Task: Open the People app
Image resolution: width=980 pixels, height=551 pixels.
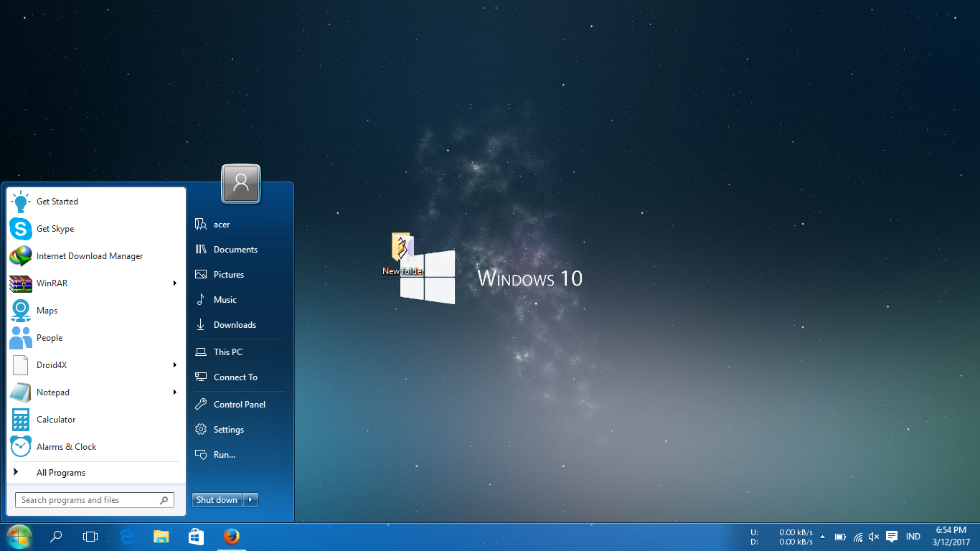Action: pos(96,338)
